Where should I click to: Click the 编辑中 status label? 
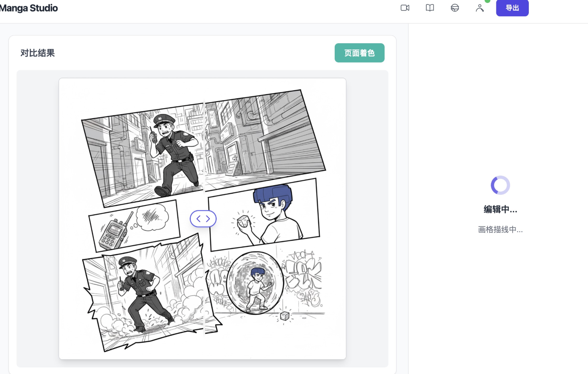click(500, 209)
